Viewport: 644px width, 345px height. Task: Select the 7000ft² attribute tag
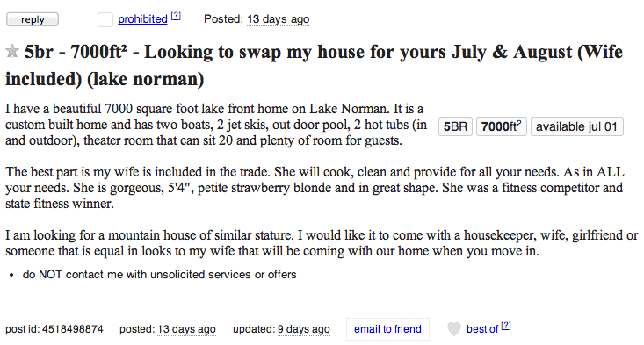click(501, 126)
